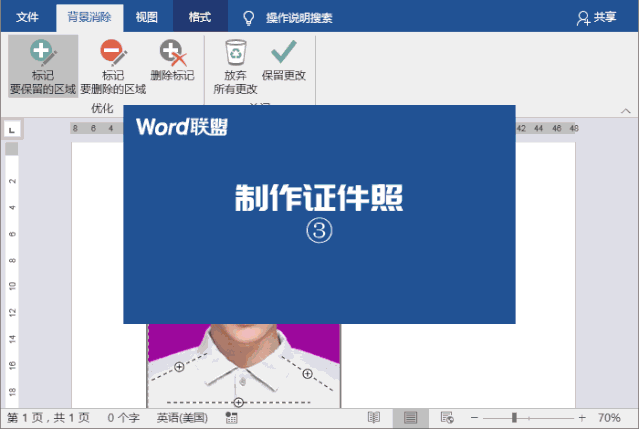The height and width of the screenshot is (429, 639).
Task: Click the zoom out minus button
Action: [x=474, y=418]
